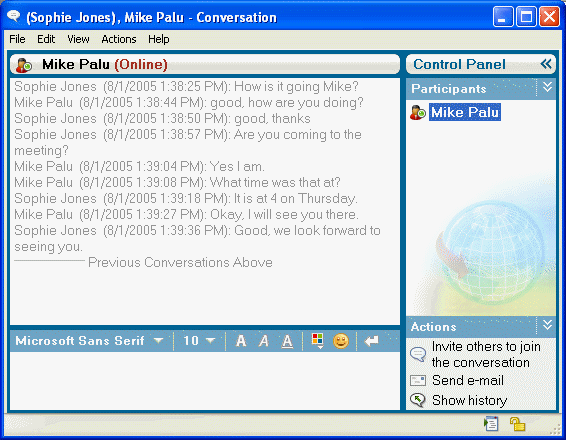Open the Edit menu
The height and width of the screenshot is (440, 566).
46,39
